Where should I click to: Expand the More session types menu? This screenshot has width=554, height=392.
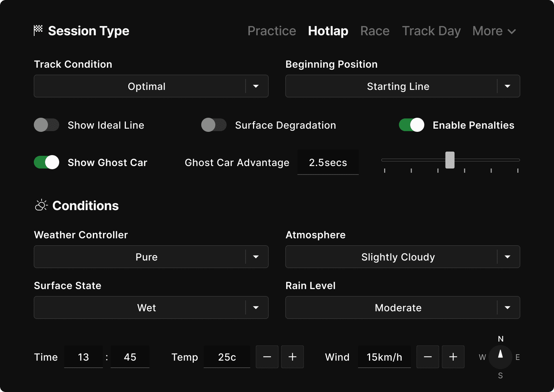pyautogui.click(x=494, y=31)
